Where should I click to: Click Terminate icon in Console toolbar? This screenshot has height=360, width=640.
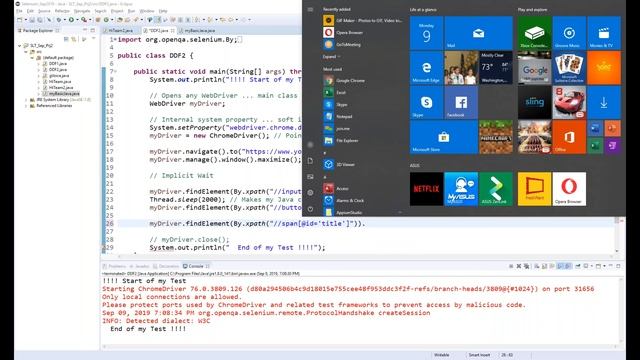coord(511,266)
